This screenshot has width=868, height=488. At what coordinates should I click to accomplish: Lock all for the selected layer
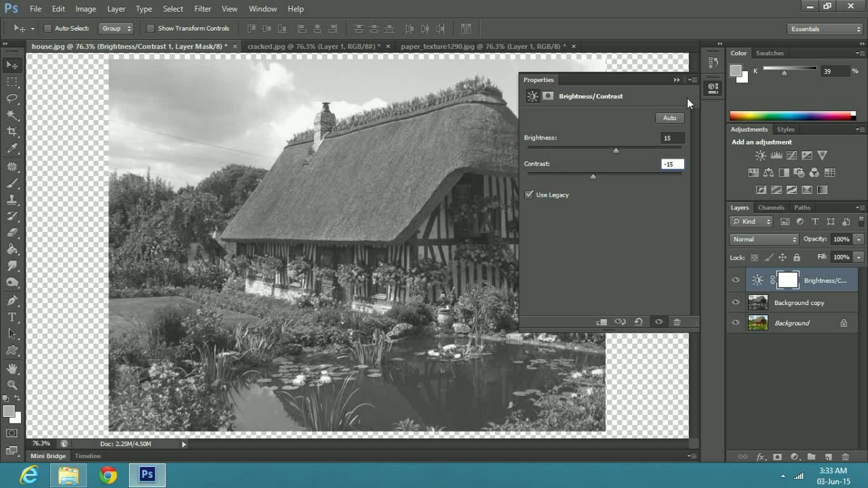[x=797, y=258]
